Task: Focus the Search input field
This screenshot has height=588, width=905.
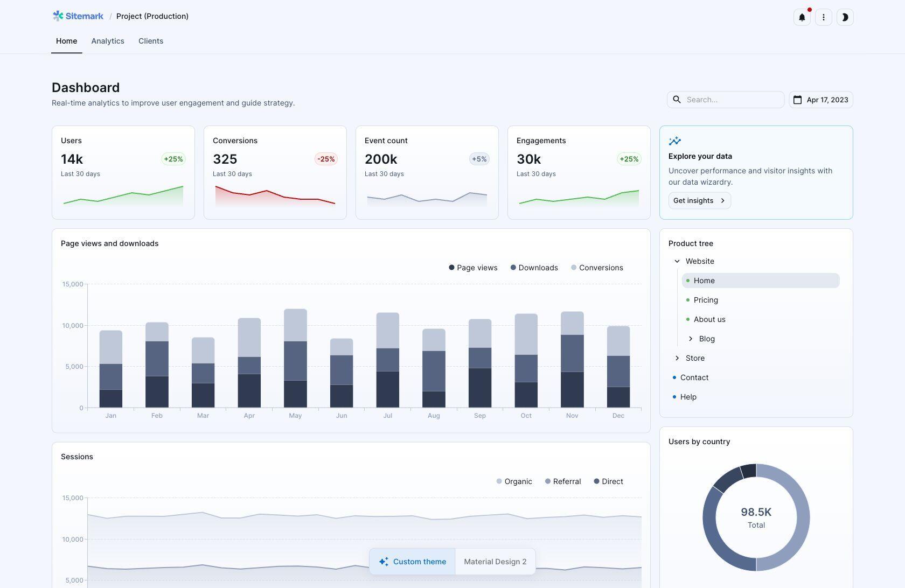Action: (x=733, y=100)
